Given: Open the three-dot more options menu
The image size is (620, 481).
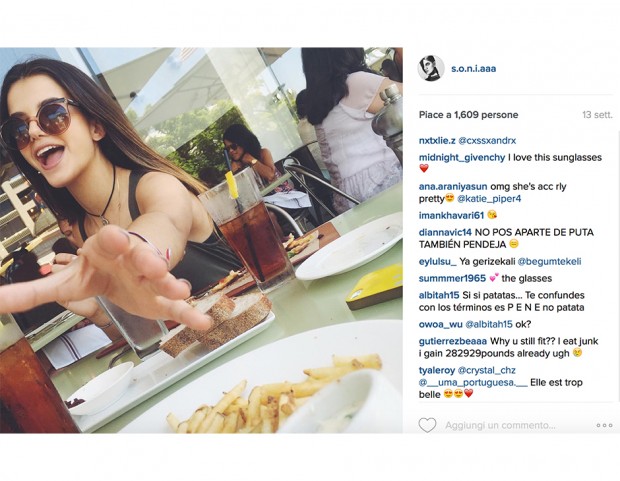Looking at the screenshot, I should [x=604, y=426].
